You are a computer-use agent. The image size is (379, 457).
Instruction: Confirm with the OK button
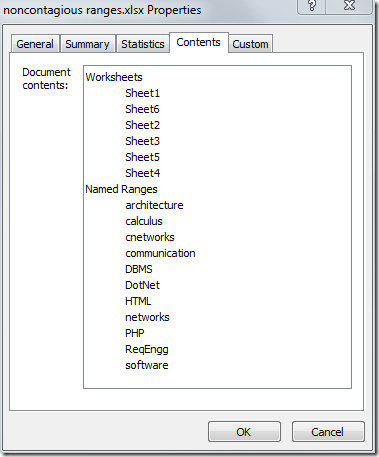(244, 432)
